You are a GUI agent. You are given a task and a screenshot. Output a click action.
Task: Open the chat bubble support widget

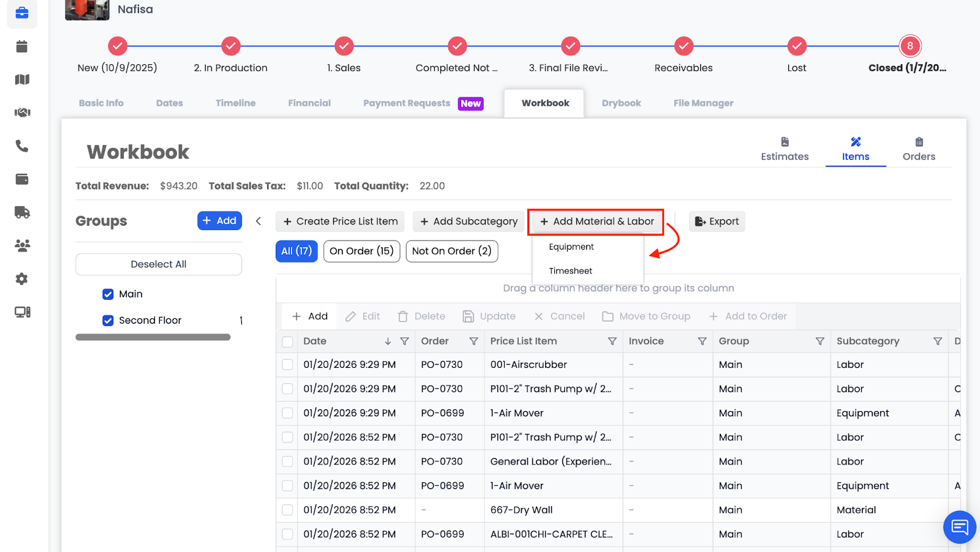click(x=959, y=527)
